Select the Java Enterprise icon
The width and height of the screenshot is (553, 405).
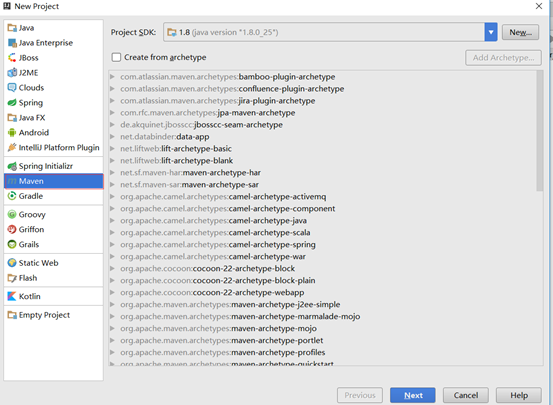pos(12,43)
